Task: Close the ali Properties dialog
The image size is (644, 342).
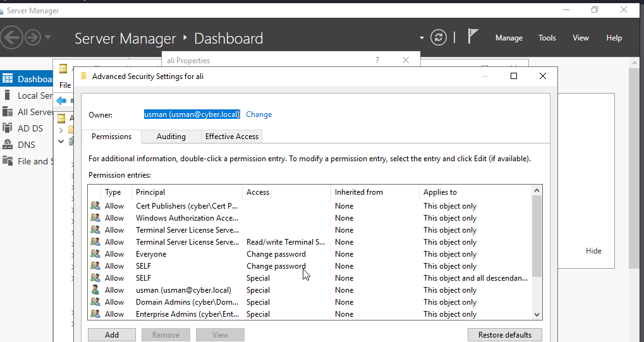Action: tap(406, 60)
